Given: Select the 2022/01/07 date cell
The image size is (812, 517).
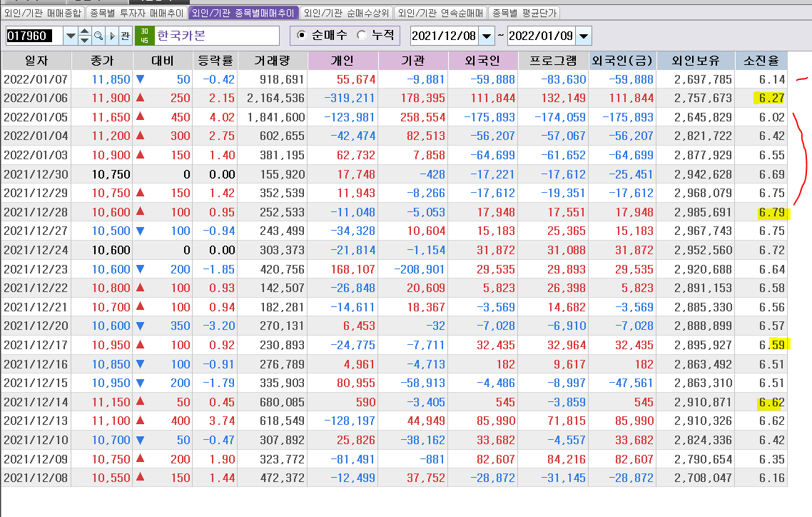Looking at the screenshot, I should point(36,79).
